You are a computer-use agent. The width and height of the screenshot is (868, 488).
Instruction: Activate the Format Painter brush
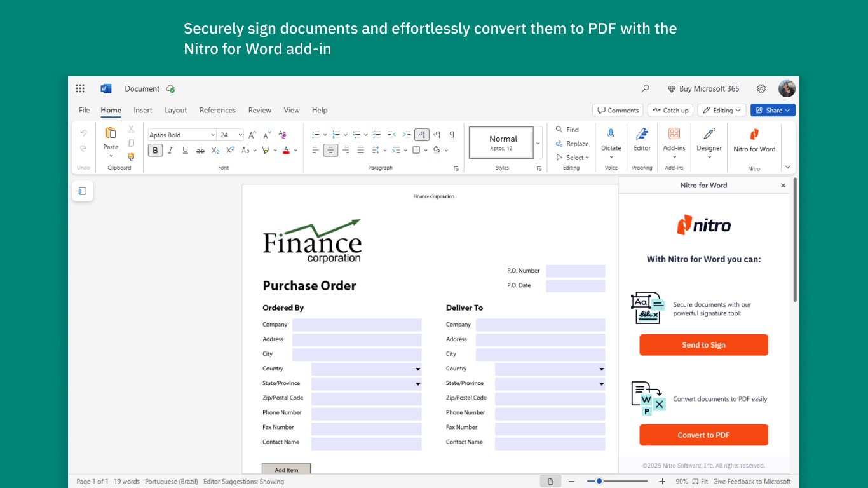131,156
